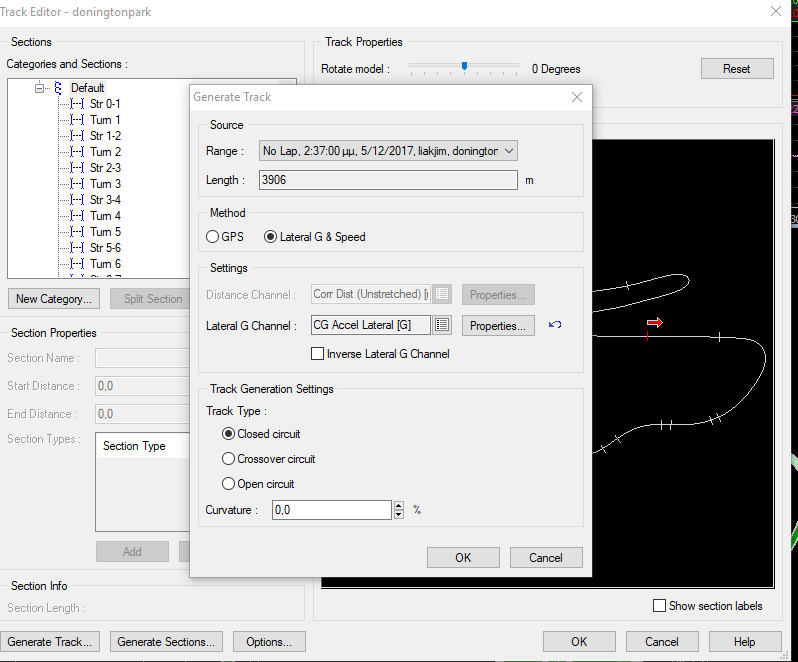The height and width of the screenshot is (662, 798).
Task: Click the red start marker on track map
Action: pos(647,336)
